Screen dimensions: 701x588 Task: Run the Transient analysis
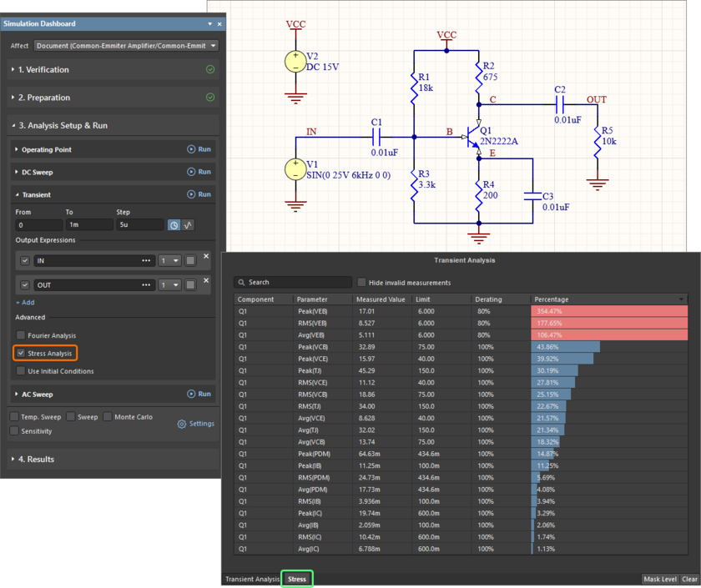(x=199, y=194)
